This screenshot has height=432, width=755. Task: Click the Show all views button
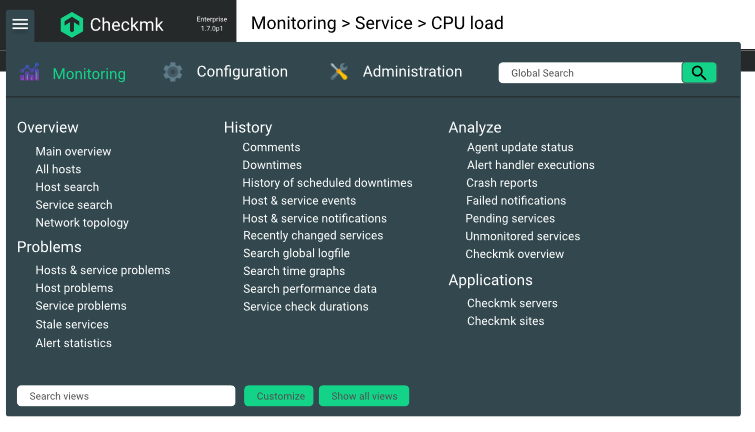[x=364, y=396]
